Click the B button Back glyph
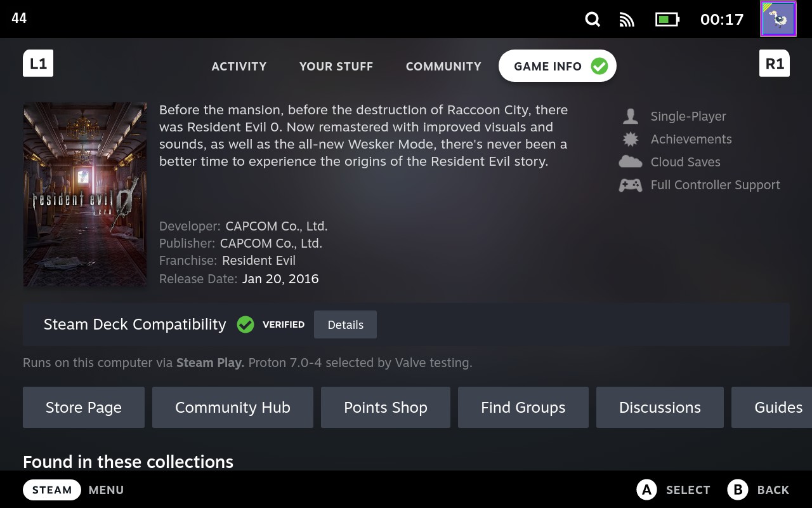The height and width of the screenshot is (508, 812). point(738,490)
